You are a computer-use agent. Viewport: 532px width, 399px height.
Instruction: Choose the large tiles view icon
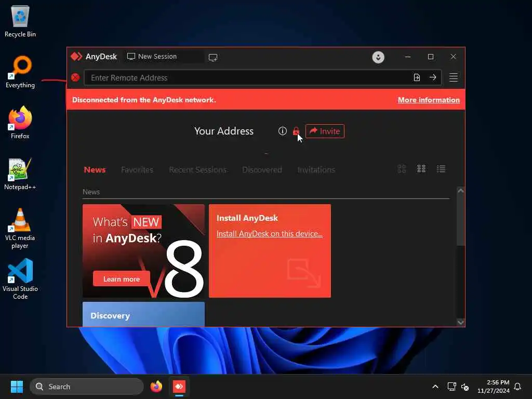pyautogui.click(x=402, y=169)
